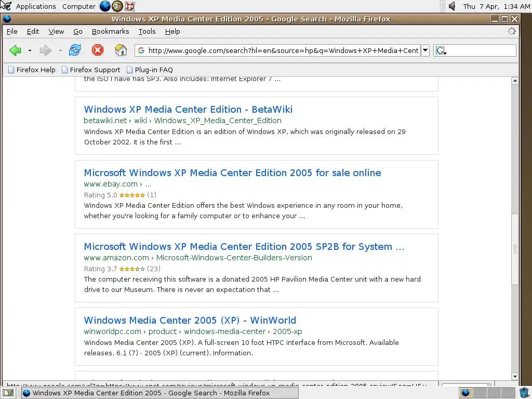Open the Plug-in FAQ bookmark

[x=150, y=70]
